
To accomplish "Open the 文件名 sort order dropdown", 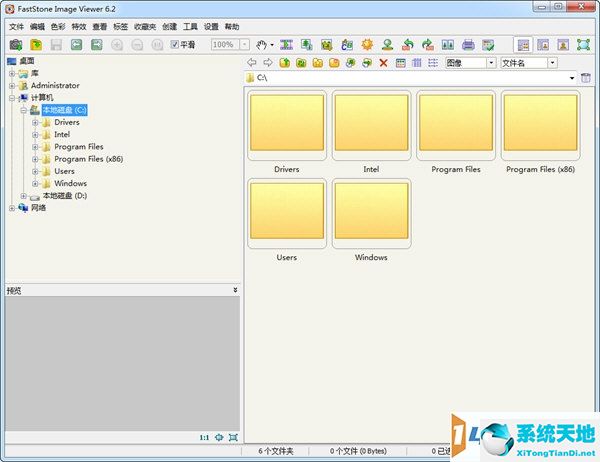I will 553,63.
